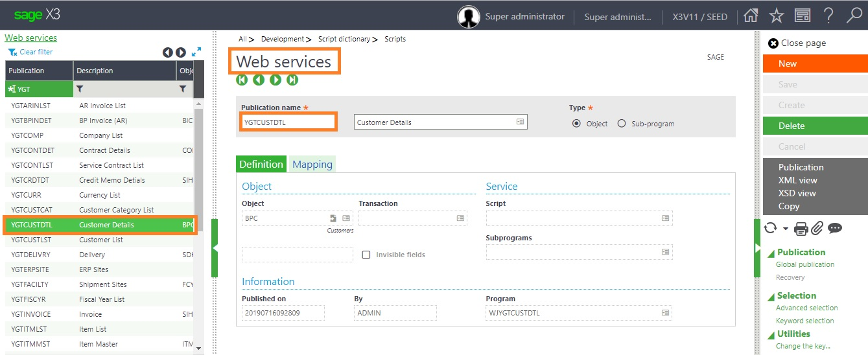Click the list next page arrow
868x355 pixels.
click(181, 52)
